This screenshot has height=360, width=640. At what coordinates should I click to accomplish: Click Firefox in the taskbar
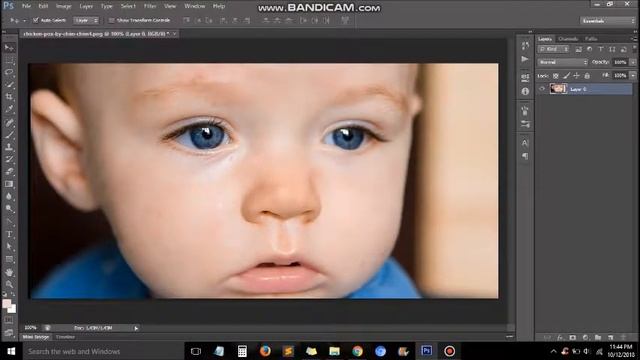pyautogui.click(x=265, y=351)
